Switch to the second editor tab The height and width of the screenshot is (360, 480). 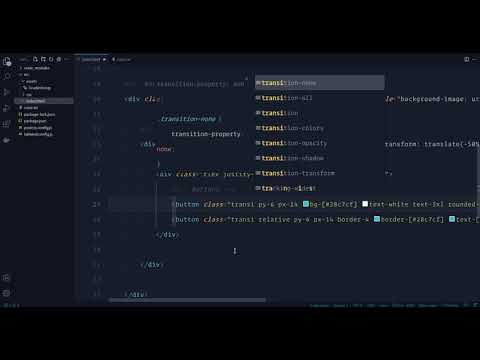click(x=122, y=60)
